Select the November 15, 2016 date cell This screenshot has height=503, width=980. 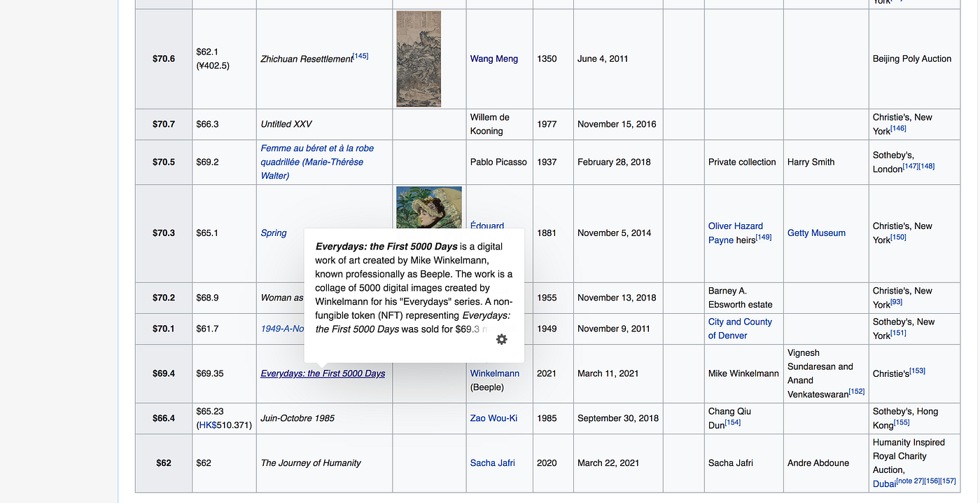pyautogui.click(x=618, y=124)
